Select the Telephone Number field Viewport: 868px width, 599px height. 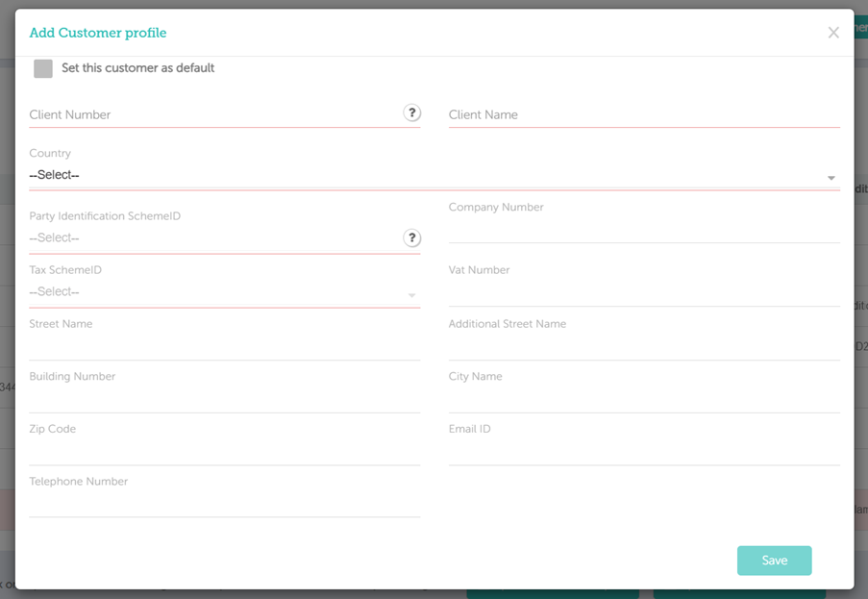(x=224, y=505)
